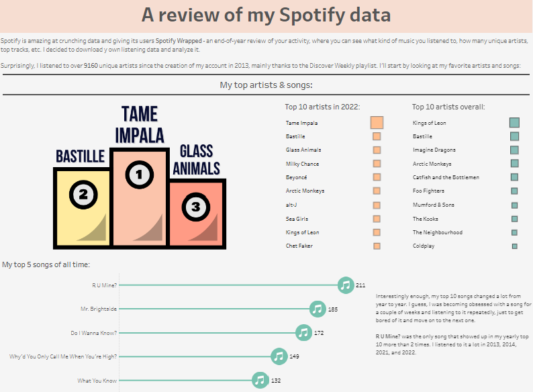Click the What You Know music note icon
Viewport: 533px width, 392px height.
coord(260,381)
